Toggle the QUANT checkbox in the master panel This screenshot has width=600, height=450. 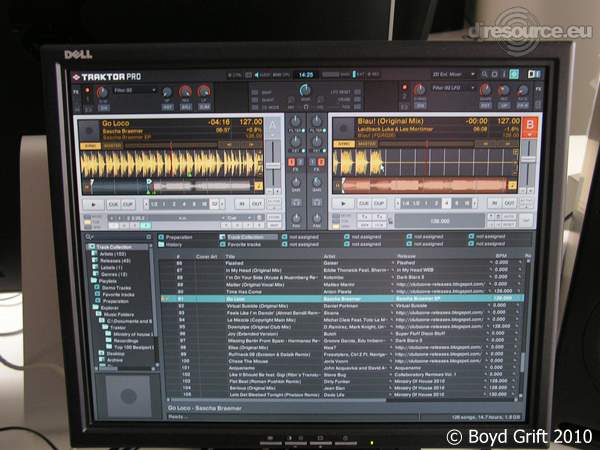pos(255,100)
